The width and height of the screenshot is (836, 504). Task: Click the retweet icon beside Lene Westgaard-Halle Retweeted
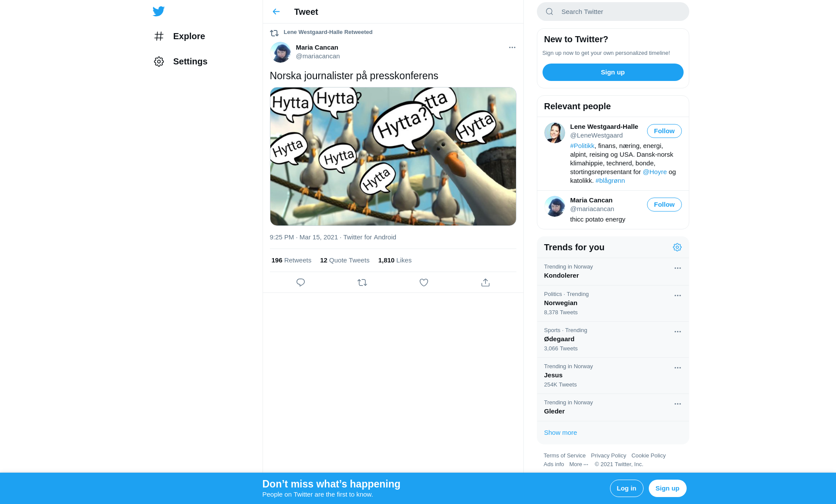coord(274,33)
